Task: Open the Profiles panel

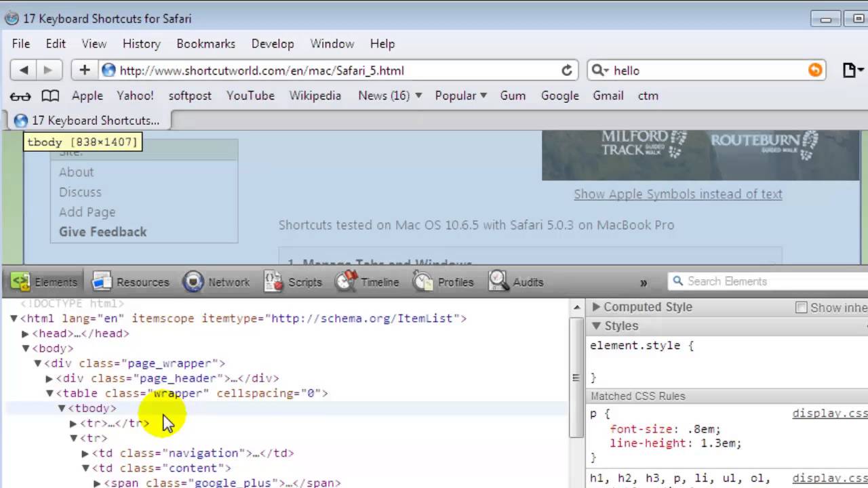Action: tap(443, 282)
